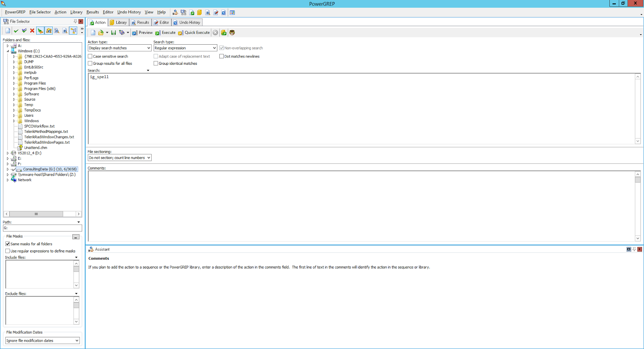Toggle Group results for all files
The width and height of the screenshot is (644, 349).
pyautogui.click(x=90, y=63)
